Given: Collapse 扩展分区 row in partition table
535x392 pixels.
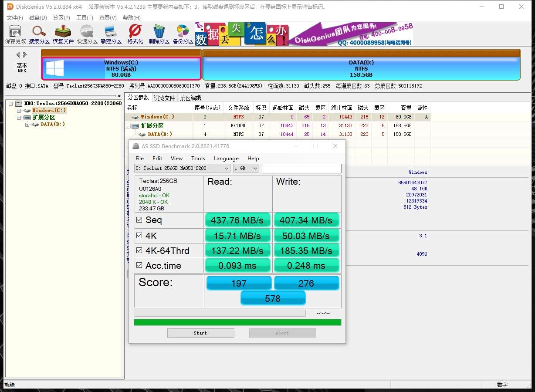Looking at the screenshot, I should [129, 125].
